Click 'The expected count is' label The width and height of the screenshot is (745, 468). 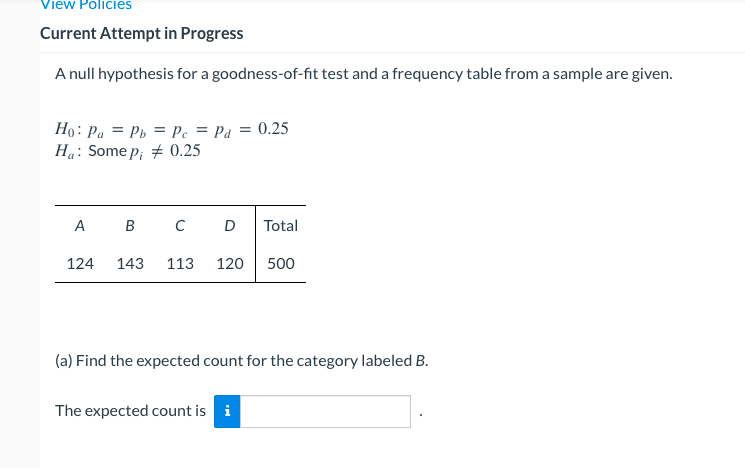(x=131, y=411)
